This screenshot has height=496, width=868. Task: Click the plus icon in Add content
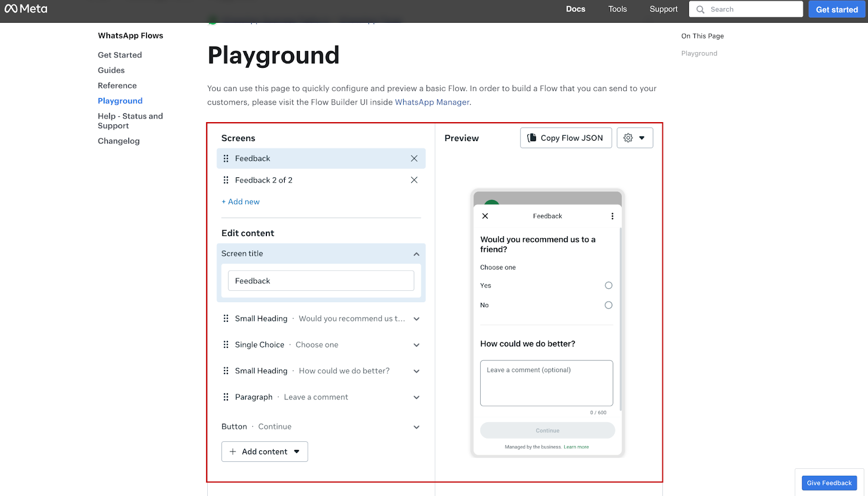pyautogui.click(x=233, y=452)
